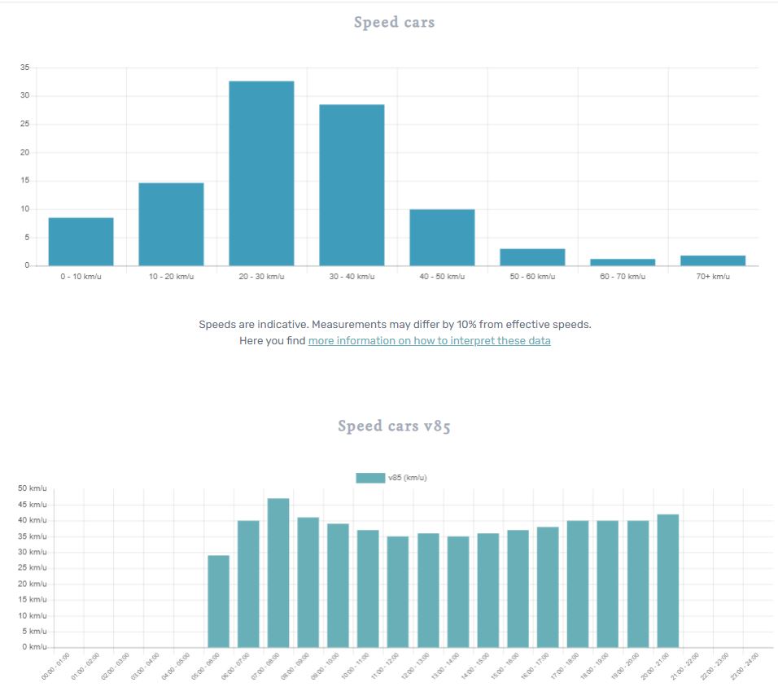Click the 0 - 10 km/u speed bar
Image resolution: width=778 pixels, height=700 pixels.
pos(81,242)
